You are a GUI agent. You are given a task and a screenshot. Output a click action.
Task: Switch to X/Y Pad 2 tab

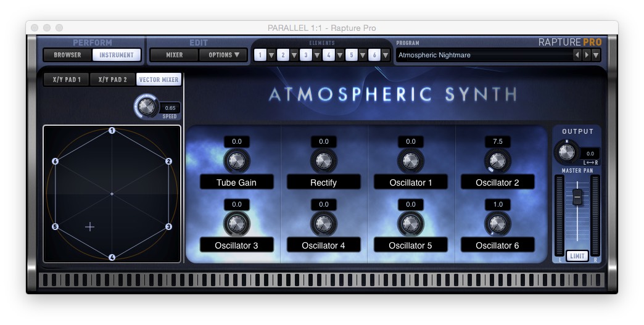tap(112, 80)
